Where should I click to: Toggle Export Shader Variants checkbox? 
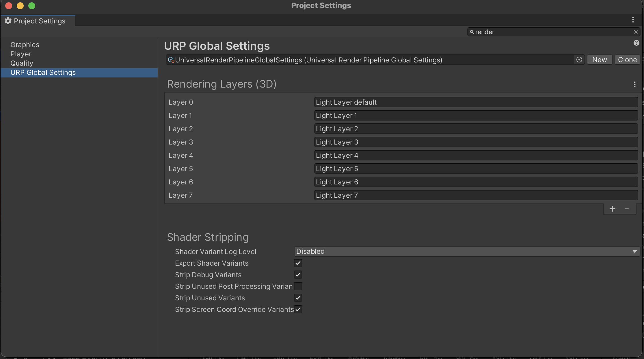[x=298, y=263]
